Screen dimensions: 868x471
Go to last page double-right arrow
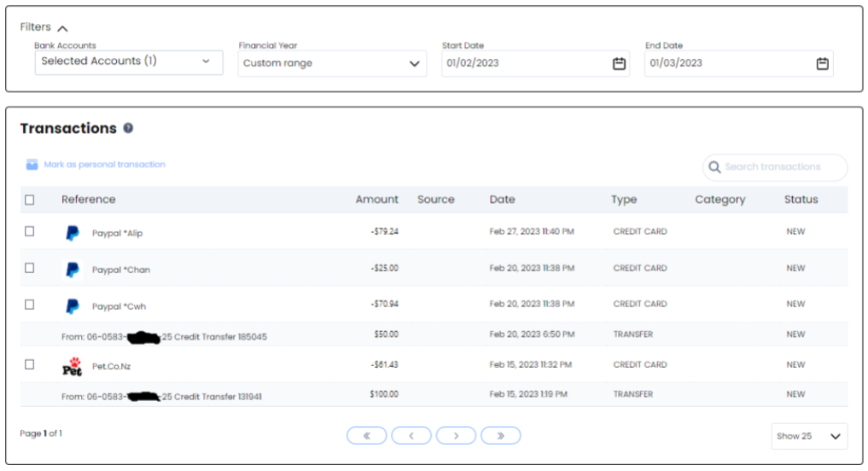click(500, 435)
